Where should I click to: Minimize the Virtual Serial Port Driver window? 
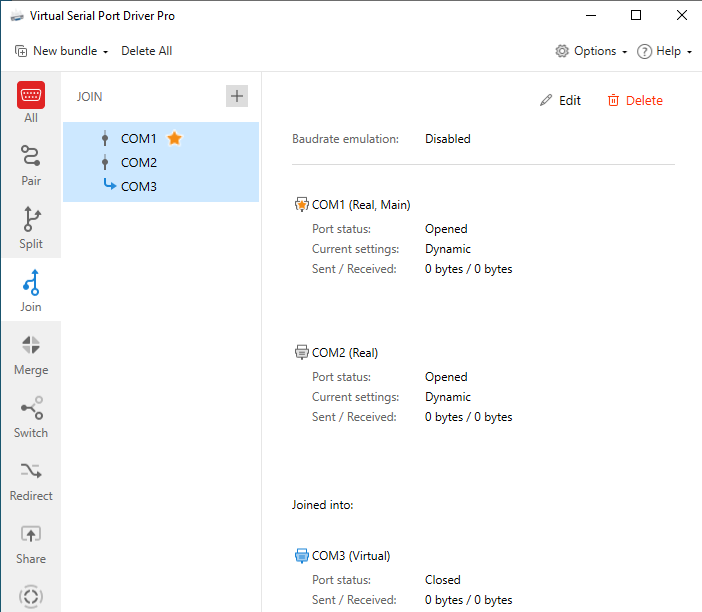pyautogui.click(x=591, y=15)
